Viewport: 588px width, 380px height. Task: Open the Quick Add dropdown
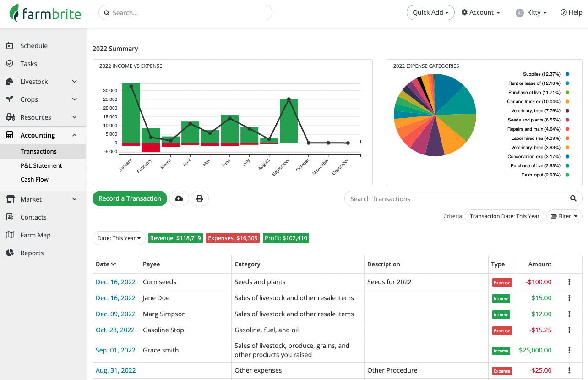click(x=430, y=12)
